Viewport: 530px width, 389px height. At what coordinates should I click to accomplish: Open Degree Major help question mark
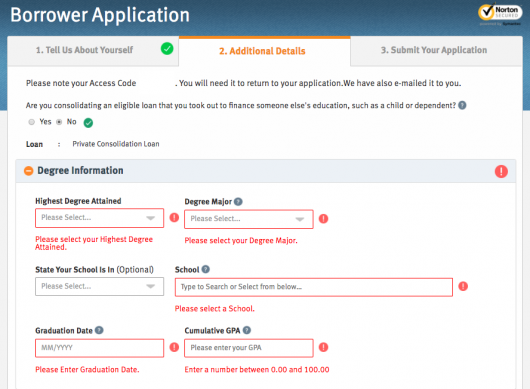(x=238, y=201)
